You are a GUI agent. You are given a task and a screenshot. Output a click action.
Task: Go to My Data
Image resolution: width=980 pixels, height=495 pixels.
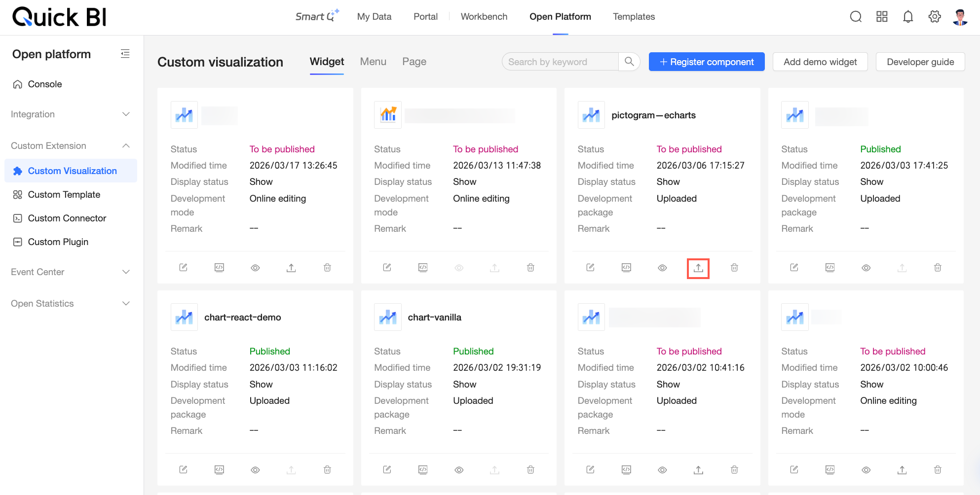pos(374,17)
